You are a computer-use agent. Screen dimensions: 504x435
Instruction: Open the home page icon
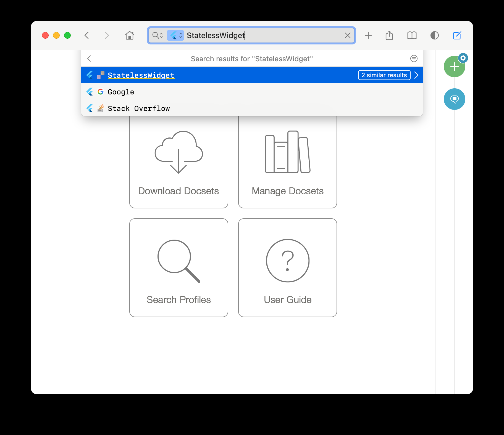130,35
